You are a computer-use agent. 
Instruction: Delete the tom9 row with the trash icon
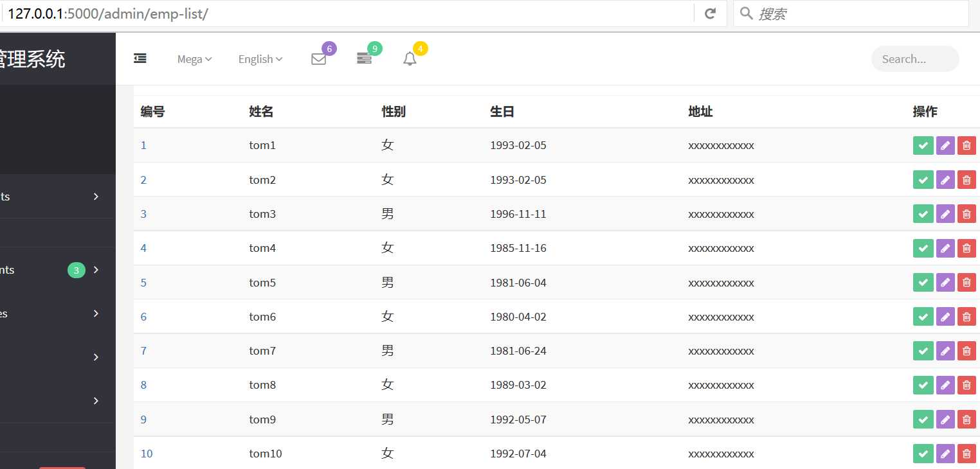966,420
